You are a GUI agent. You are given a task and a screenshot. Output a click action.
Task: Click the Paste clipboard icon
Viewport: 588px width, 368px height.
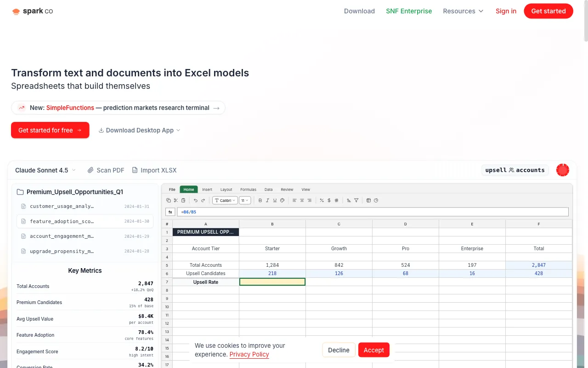pos(183,200)
